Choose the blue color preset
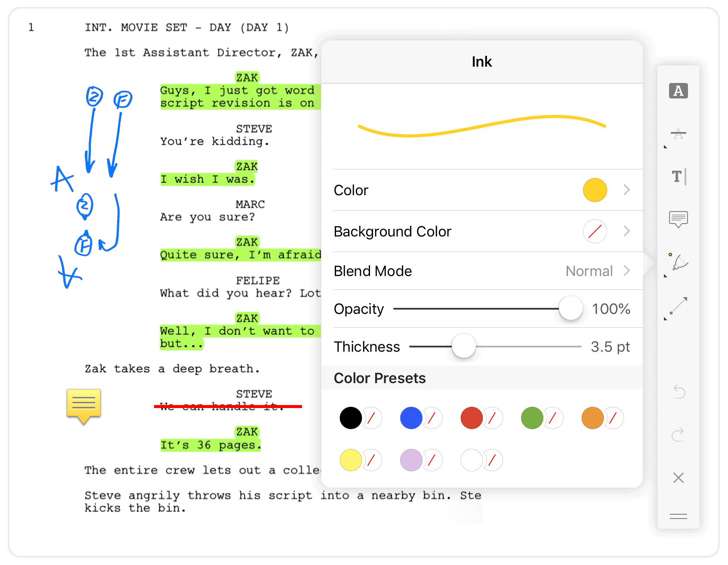This screenshot has height=565, width=728. click(x=411, y=418)
